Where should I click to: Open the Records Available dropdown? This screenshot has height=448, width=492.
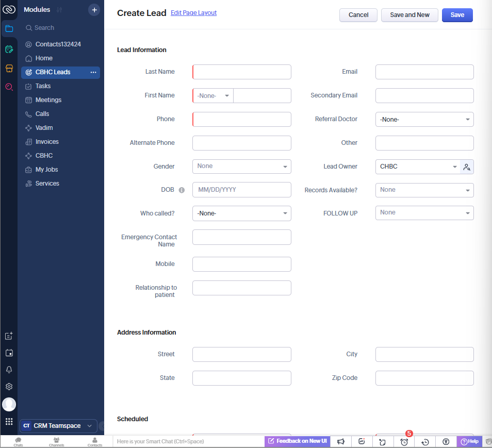pos(424,190)
